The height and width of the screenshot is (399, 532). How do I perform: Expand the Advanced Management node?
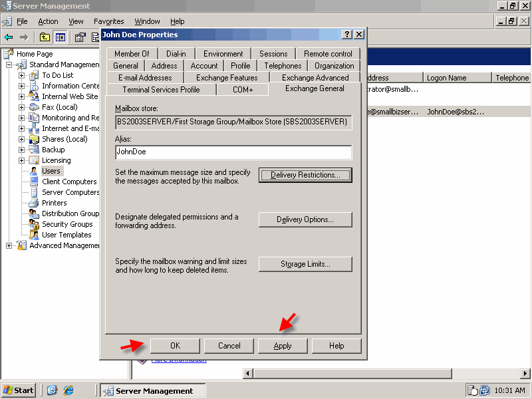(x=9, y=245)
